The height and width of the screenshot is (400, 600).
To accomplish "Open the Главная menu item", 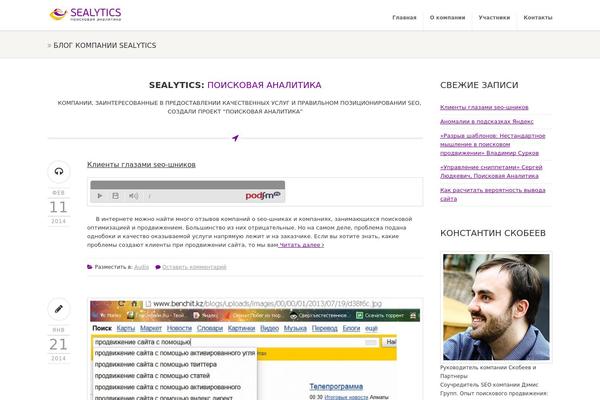I will 404,18.
